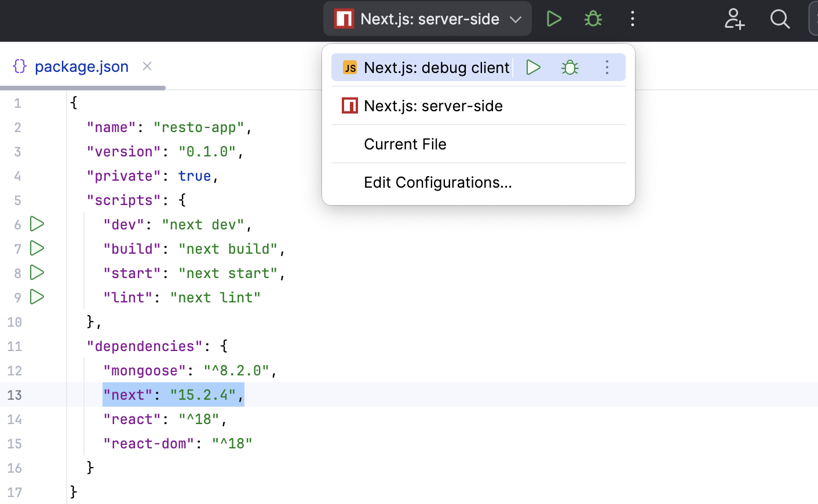Select the highlighted next version string

173,395
